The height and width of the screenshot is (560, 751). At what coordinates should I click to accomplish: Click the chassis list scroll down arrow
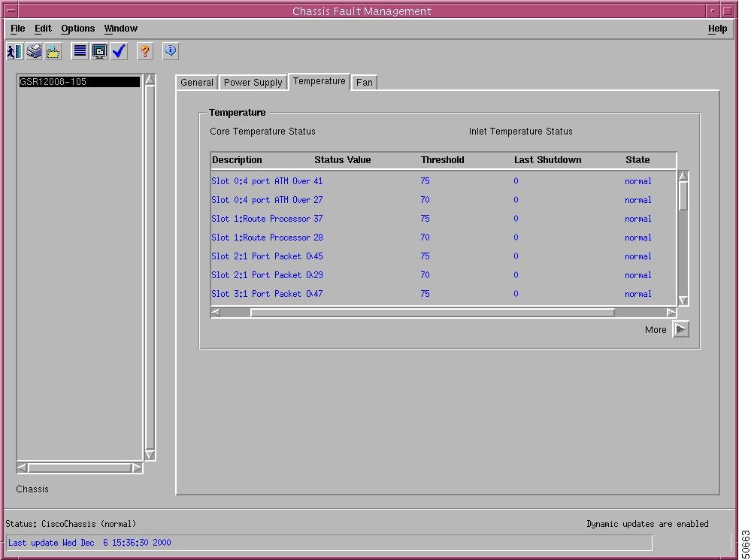150,455
